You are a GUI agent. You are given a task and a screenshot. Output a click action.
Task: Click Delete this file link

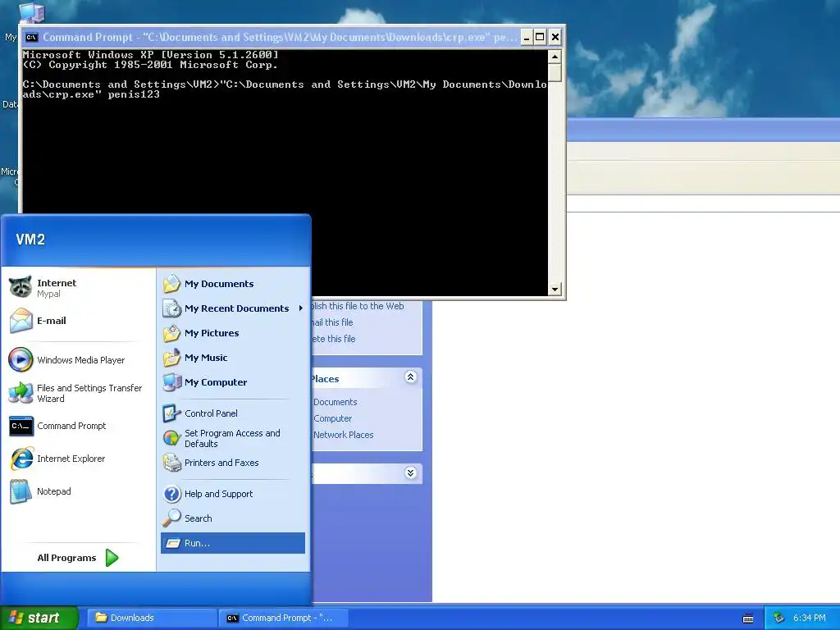pos(334,339)
